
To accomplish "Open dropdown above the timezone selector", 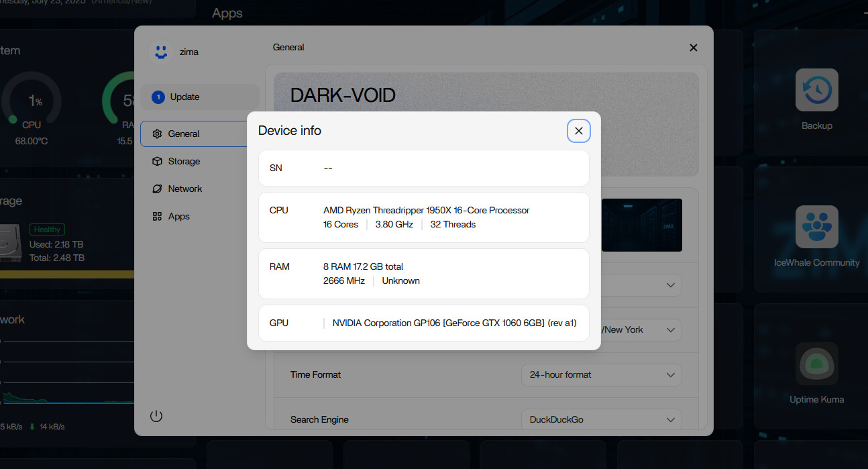I will 641,284.
